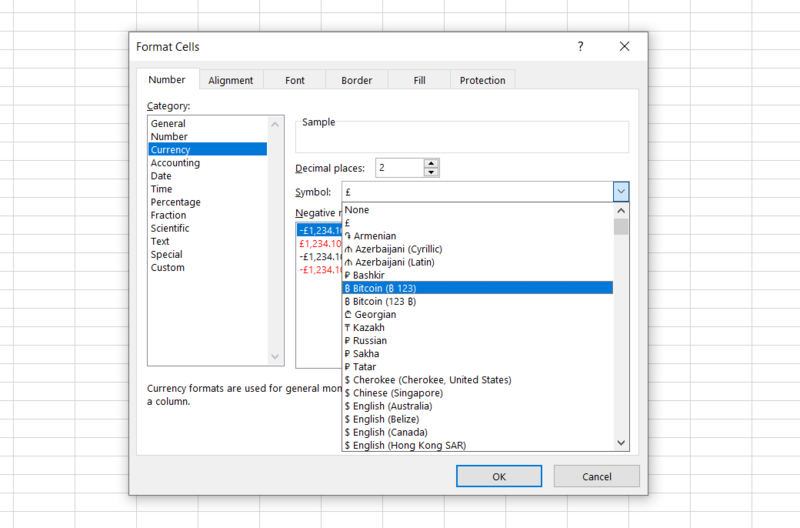The width and height of the screenshot is (800, 528).
Task: Select the Time category
Action: pos(208,189)
